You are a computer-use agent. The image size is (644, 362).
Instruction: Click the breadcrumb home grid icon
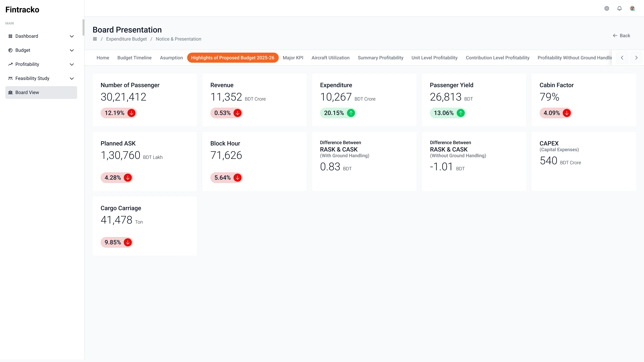click(95, 39)
